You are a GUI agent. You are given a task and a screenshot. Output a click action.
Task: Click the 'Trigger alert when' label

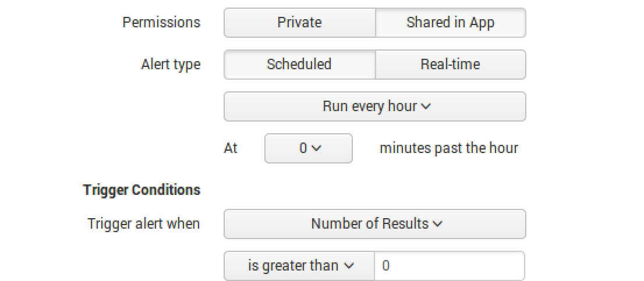click(x=144, y=224)
